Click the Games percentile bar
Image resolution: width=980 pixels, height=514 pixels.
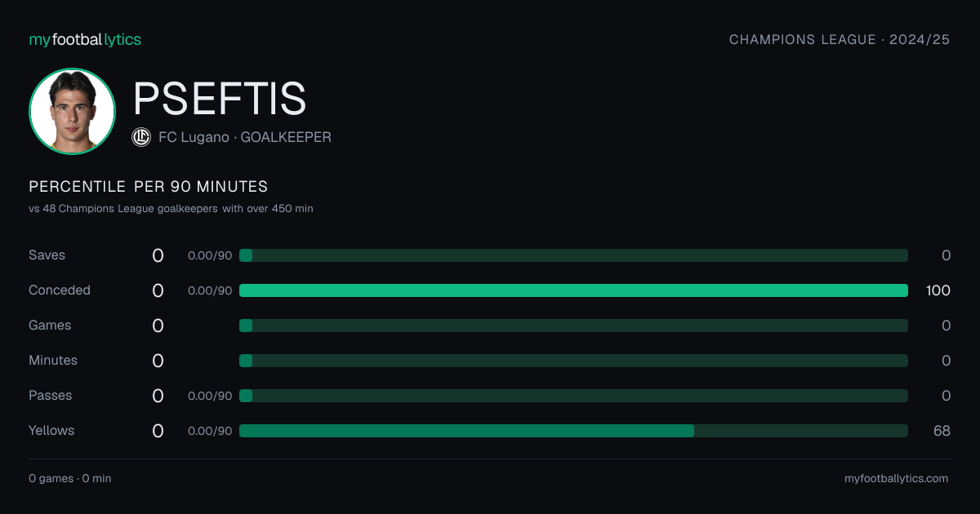pos(573,326)
